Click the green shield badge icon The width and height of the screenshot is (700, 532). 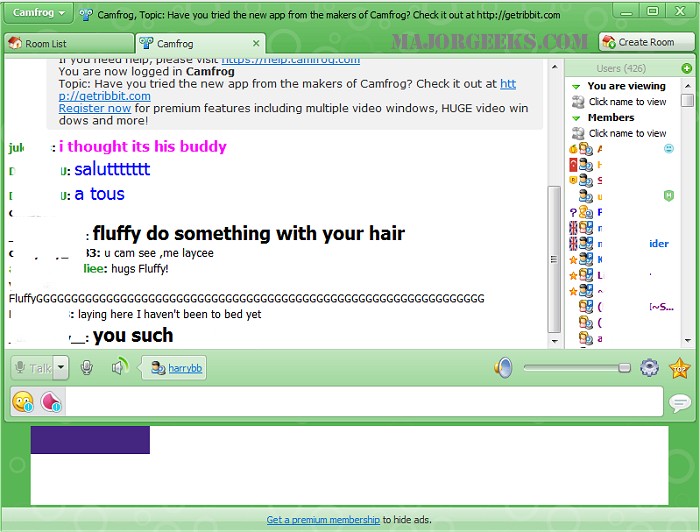tap(668, 195)
